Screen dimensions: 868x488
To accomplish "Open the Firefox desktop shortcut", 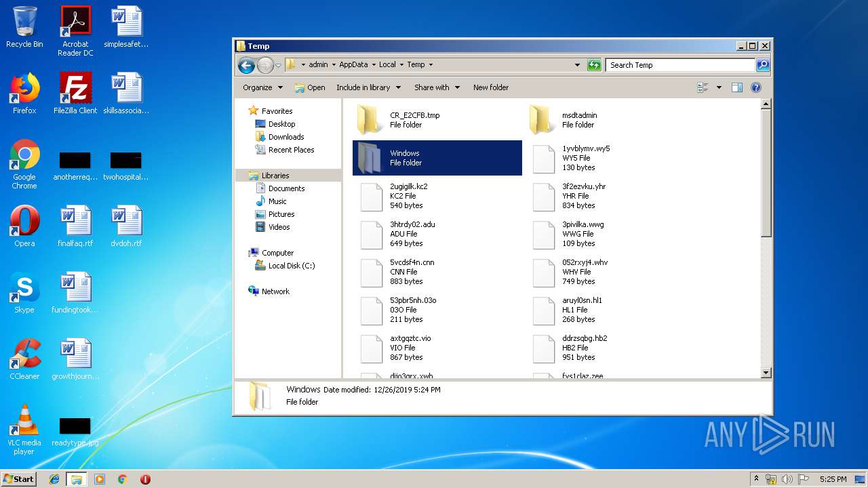I will pos(24,93).
